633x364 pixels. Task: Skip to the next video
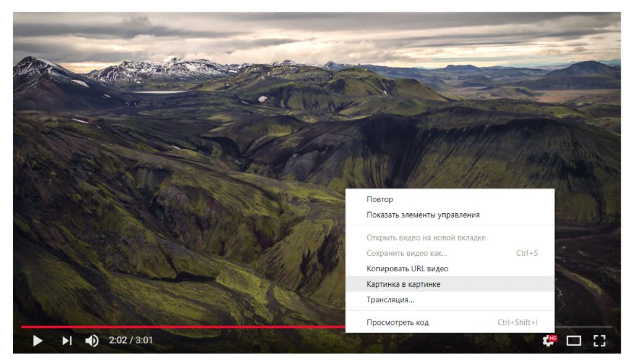coord(67,341)
